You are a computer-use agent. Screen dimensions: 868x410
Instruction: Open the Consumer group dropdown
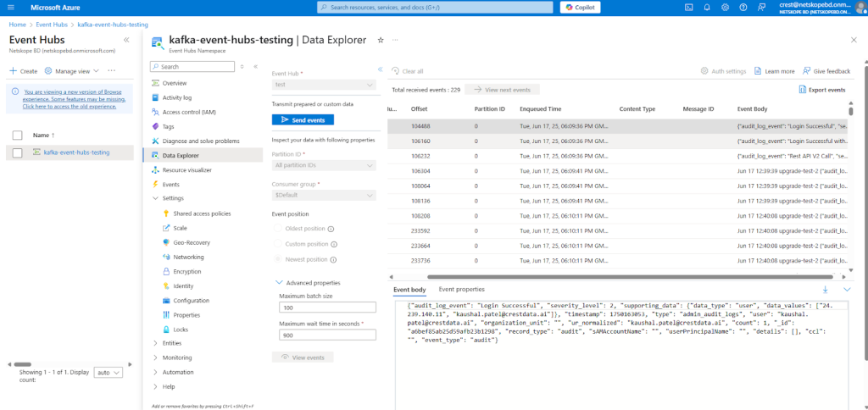point(324,196)
